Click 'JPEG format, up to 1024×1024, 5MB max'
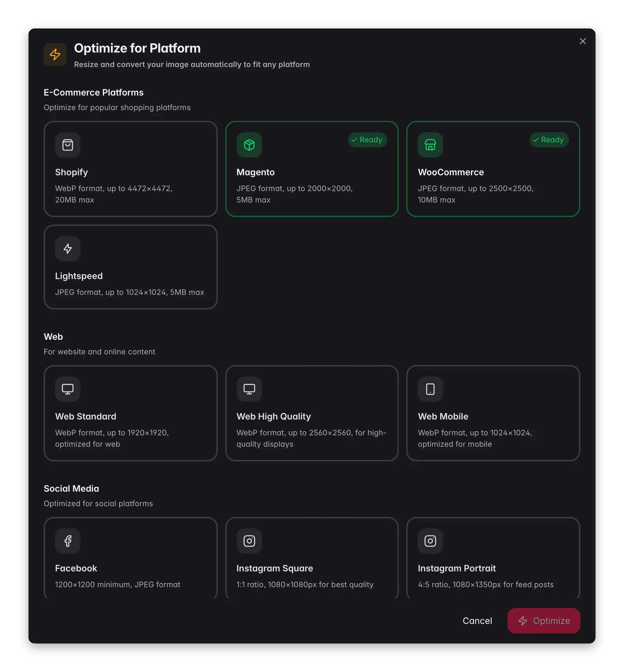This screenshot has width=624, height=672. 130,292
